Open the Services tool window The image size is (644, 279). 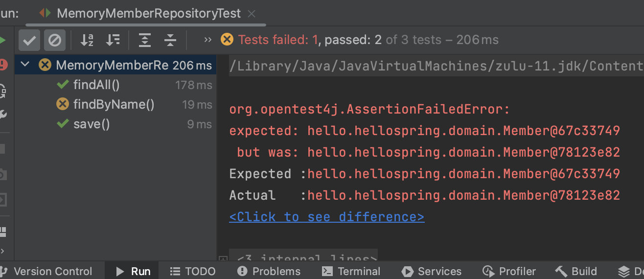point(431,271)
